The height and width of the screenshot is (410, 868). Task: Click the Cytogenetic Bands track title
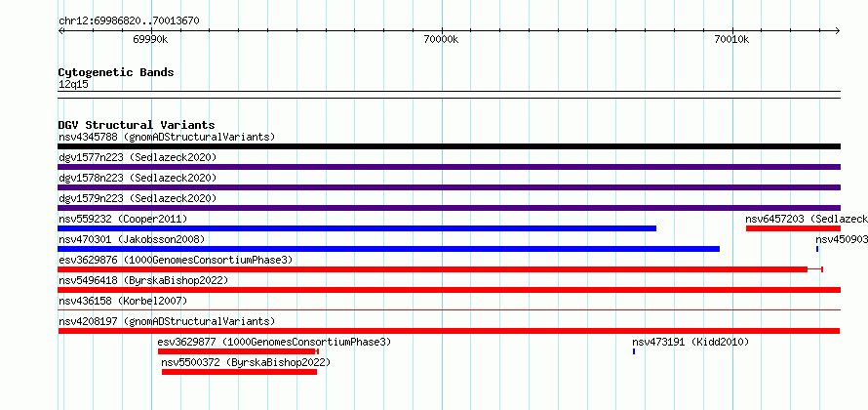[116, 72]
